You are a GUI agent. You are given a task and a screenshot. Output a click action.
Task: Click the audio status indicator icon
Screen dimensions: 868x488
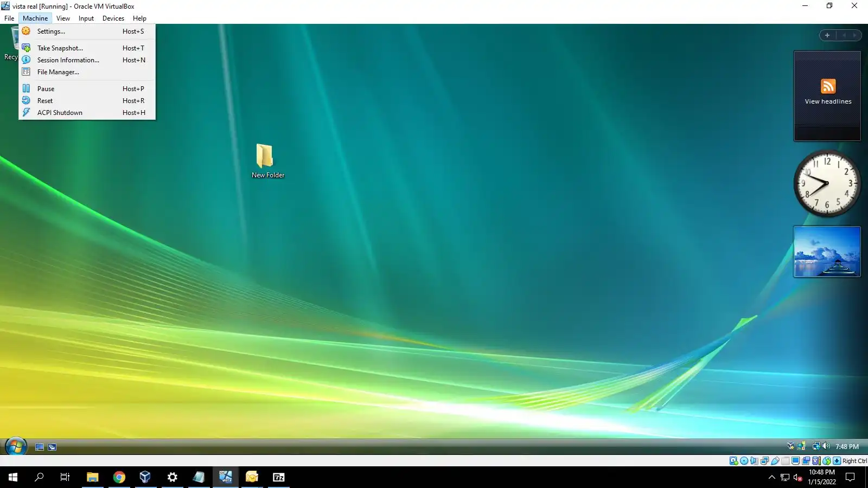pyautogui.click(x=754, y=461)
